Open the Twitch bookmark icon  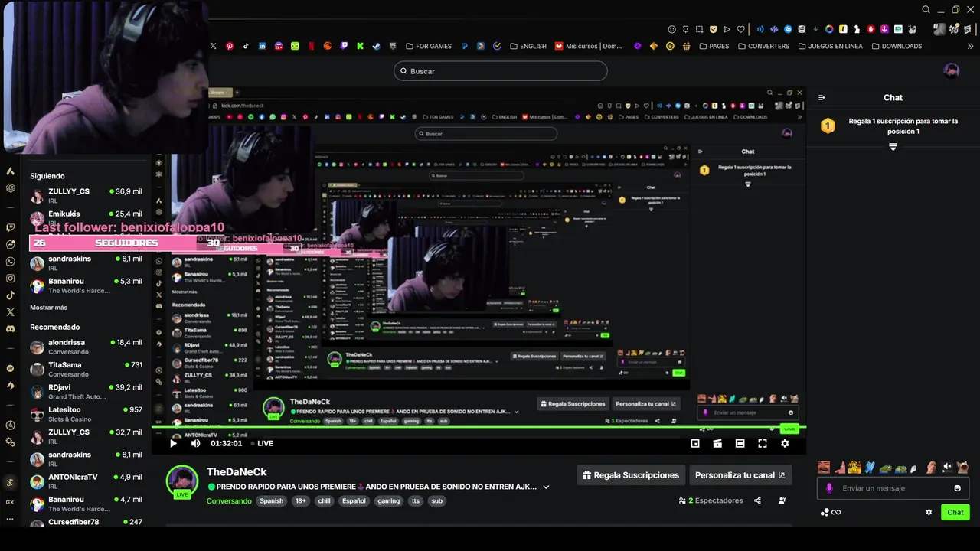[x=344, y=46]
